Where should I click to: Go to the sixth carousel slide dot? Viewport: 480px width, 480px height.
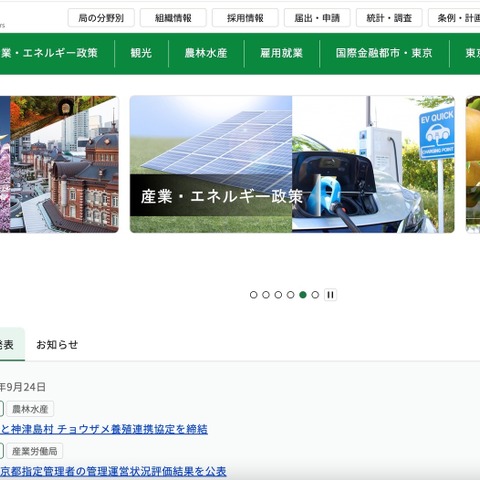[x=315, y=295]
